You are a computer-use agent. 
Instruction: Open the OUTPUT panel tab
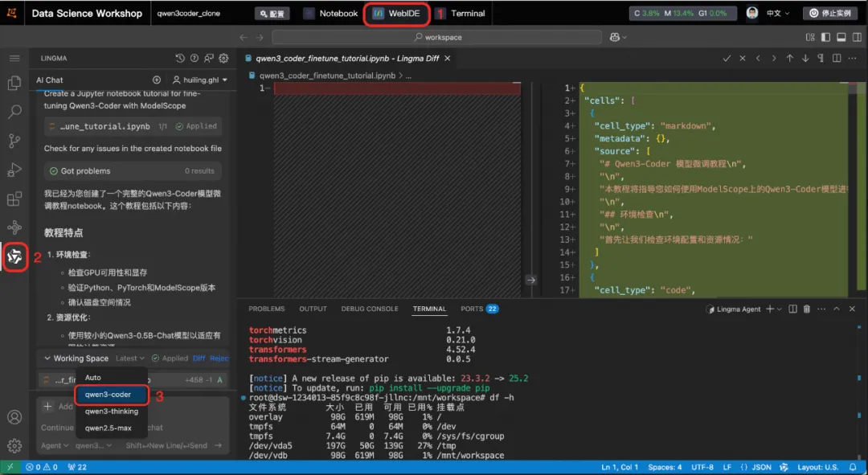click(x=313, y=309)
